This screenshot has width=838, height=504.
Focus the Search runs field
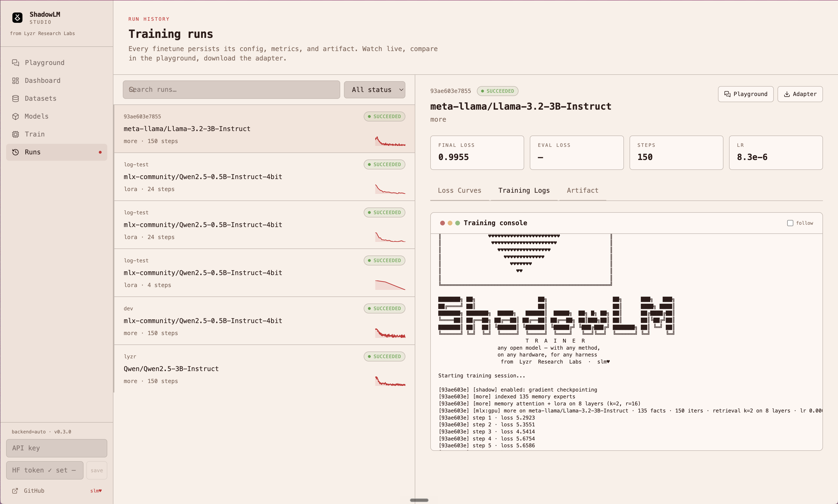[231, 90]
